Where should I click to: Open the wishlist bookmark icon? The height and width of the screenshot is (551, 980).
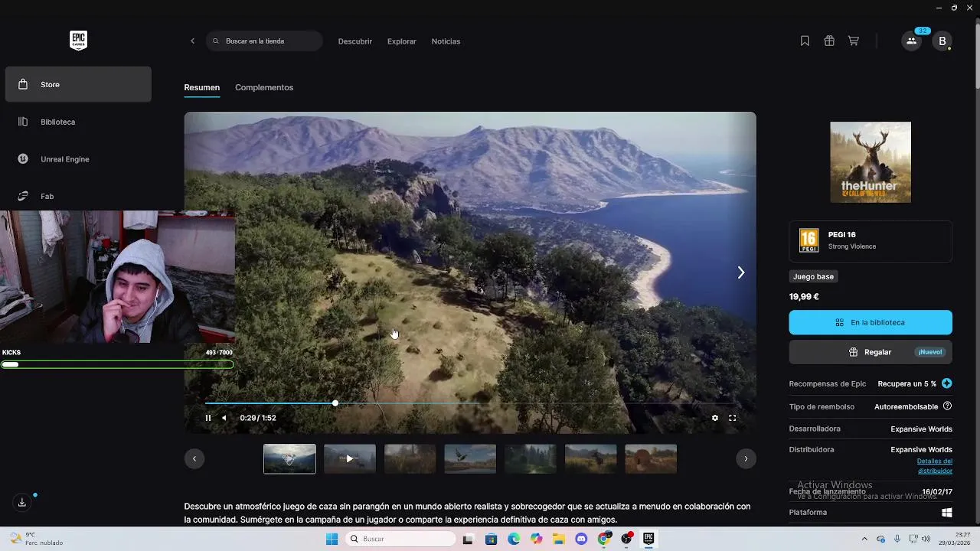pos(805,41)
